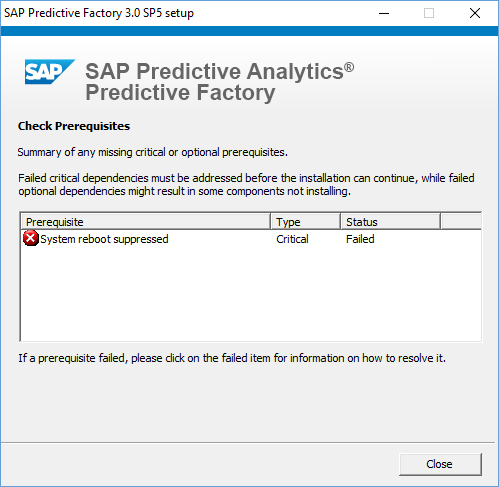Click the Predictive Factory subtitle text
Screen dimensions: 499x487
180,92
